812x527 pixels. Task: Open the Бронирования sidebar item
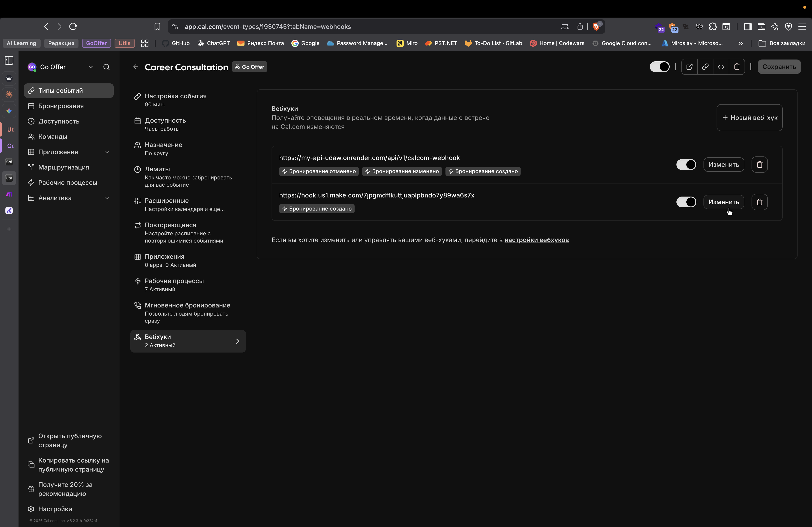(x=61, y=106)
